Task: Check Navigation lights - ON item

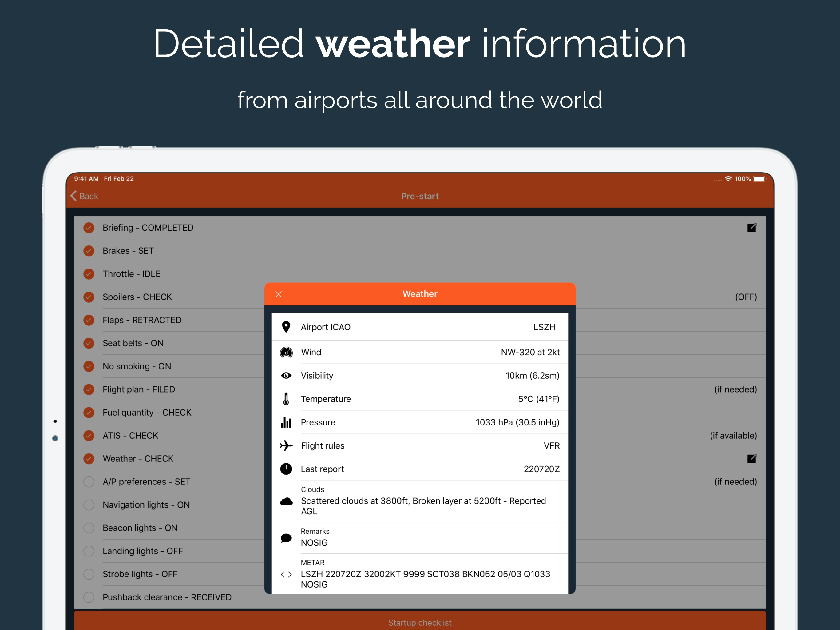Action: tap(89, 504)
